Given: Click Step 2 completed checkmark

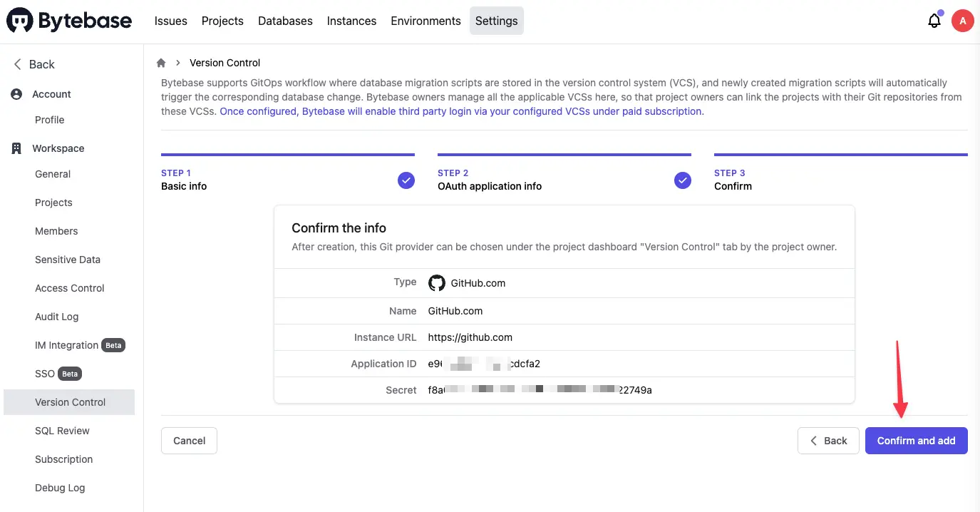Looking at the screenshot, I should click(683, 180).
